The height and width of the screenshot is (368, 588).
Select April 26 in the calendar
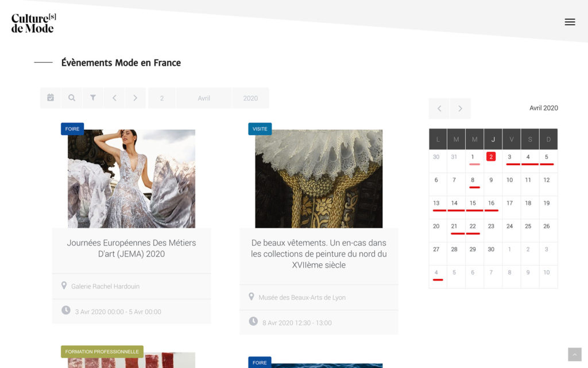[x=547, y=227]
